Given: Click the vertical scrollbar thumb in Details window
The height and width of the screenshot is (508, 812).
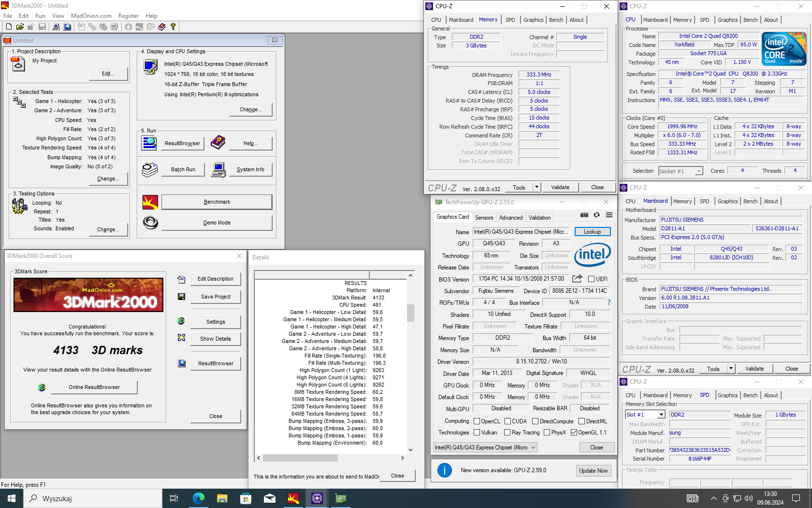Looking at the screenshot, I should click(410, 313).
